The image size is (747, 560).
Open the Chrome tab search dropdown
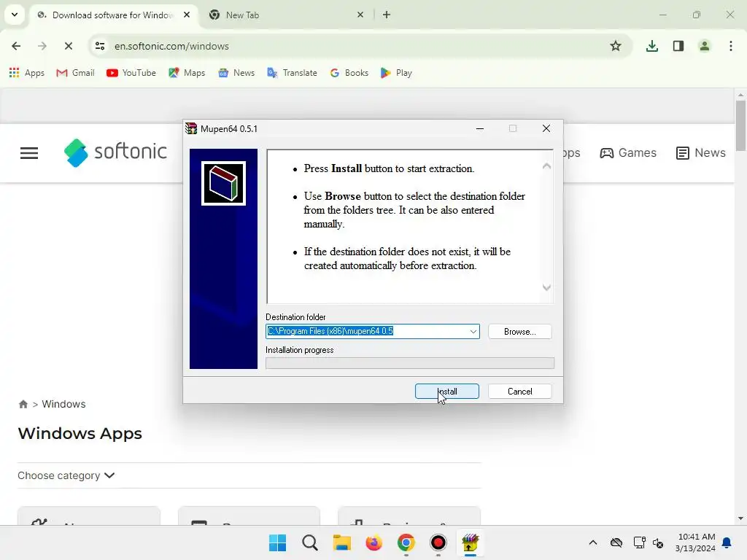click(x=15, y=15)
